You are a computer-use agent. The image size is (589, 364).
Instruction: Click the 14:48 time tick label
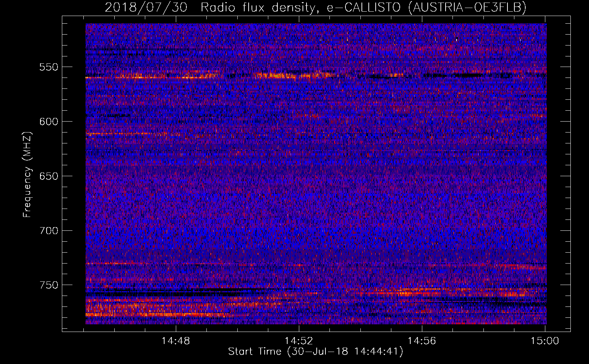[176, 341]
